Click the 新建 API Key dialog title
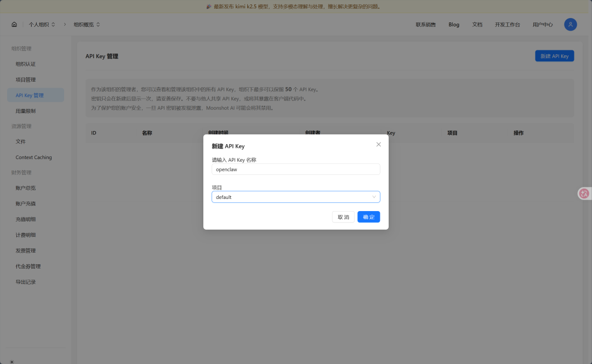This screenshot has width=592, height=364. [x=228, y=146]
